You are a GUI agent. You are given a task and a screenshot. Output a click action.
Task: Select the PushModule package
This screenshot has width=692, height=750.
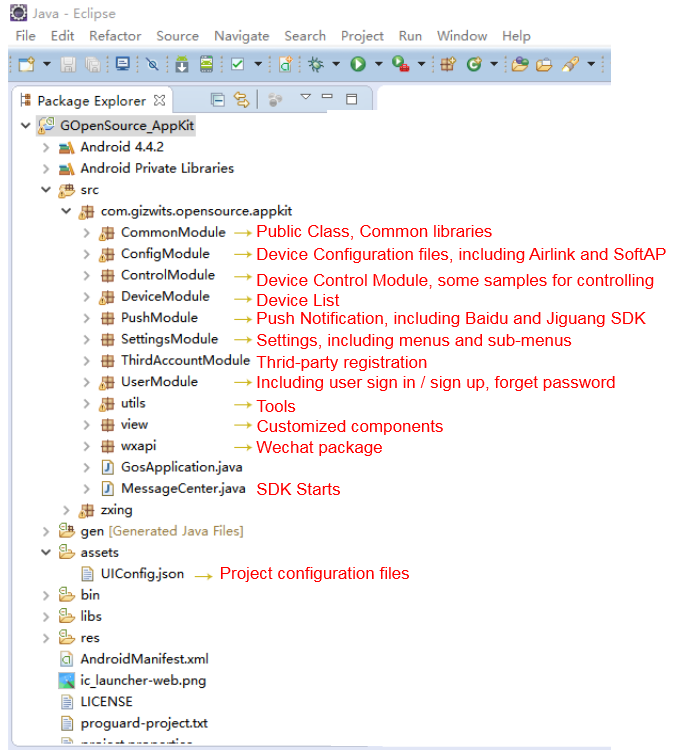point(159,318)
